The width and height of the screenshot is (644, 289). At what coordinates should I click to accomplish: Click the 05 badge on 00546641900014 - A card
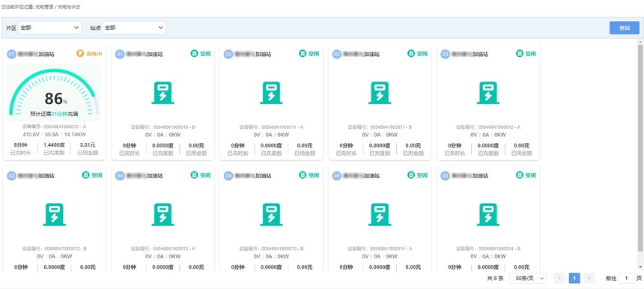click(337, 176)
